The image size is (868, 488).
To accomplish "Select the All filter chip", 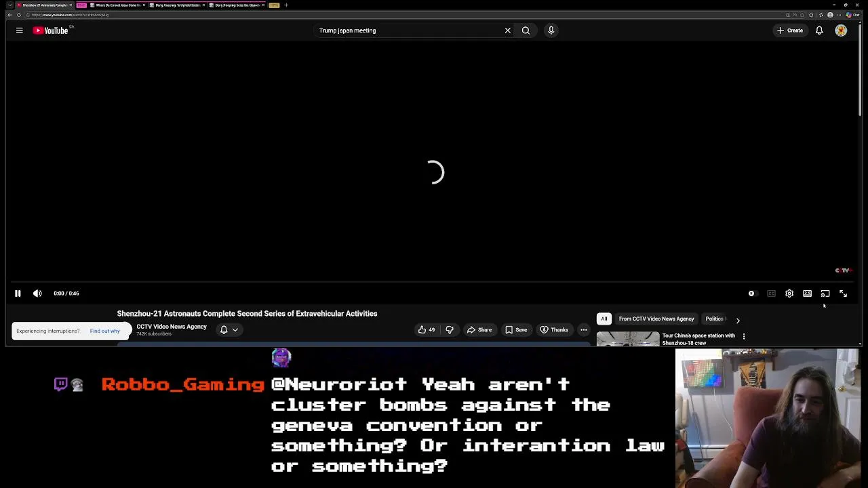I will [x=604, y=319].
